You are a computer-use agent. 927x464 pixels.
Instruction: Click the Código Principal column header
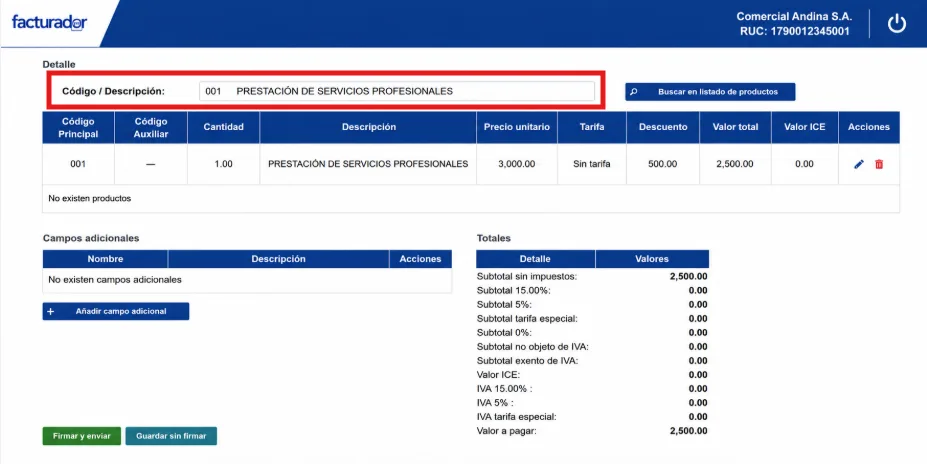(78, 128)
